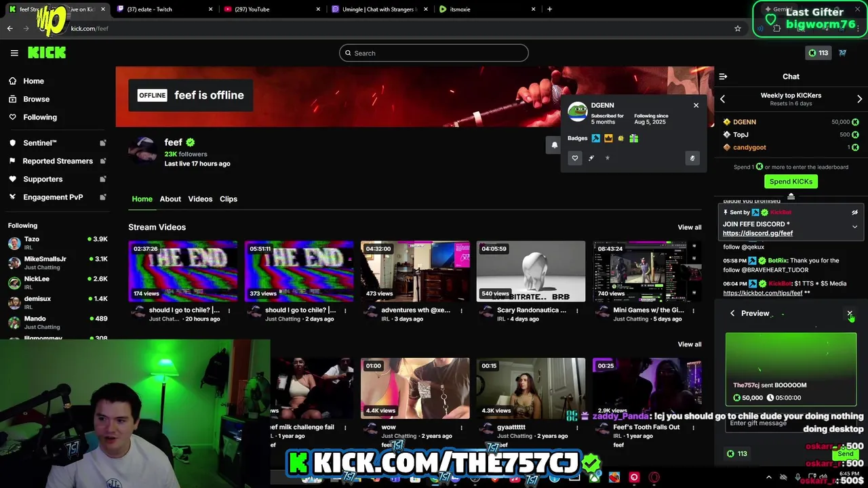Click the gift badge on DGENN card

[x=633, y=138]
